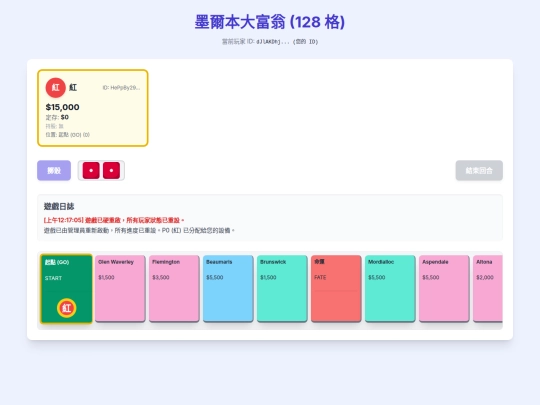The image size is (540, 405).
Task: Click the 持股 holdings line in player card
Action: [x=54, y=126]
